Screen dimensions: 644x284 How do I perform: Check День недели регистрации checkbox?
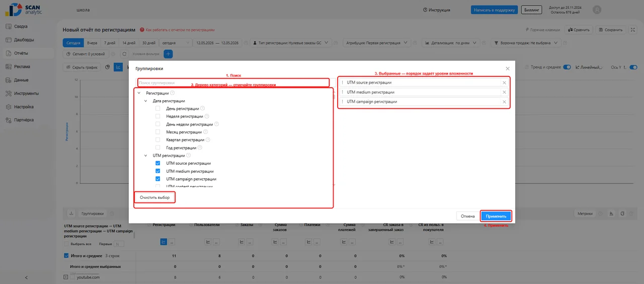pos(158,124)
